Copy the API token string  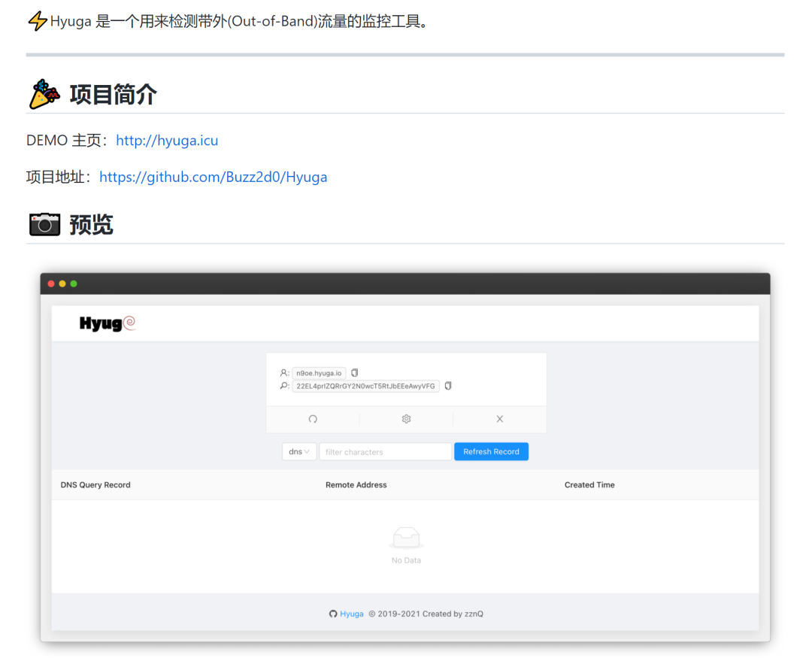pyautogui.click(x=447, y=385)
